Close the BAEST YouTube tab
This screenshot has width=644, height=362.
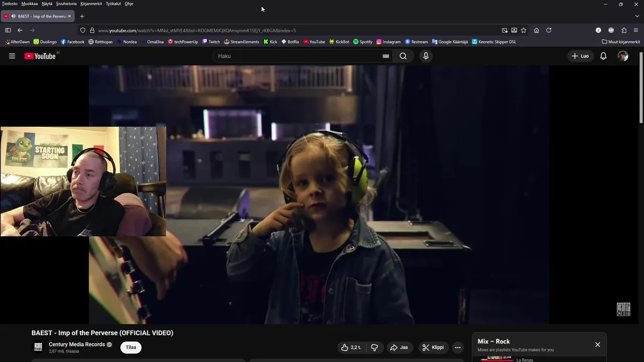[69, 16]
